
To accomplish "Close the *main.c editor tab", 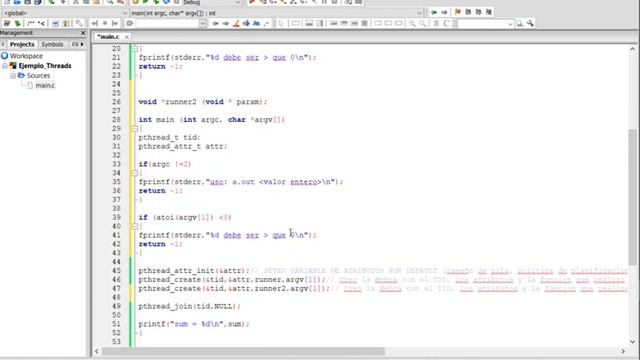I will pos(127,37).
